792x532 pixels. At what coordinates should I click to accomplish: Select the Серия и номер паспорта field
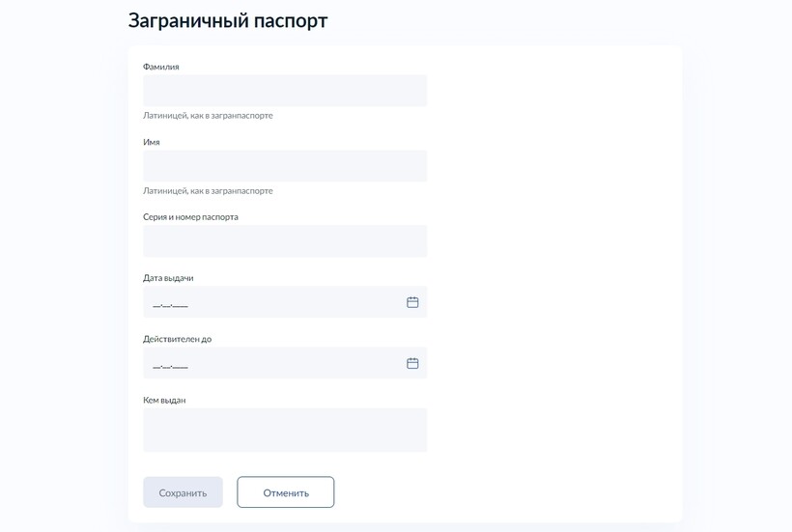[285, 241]
